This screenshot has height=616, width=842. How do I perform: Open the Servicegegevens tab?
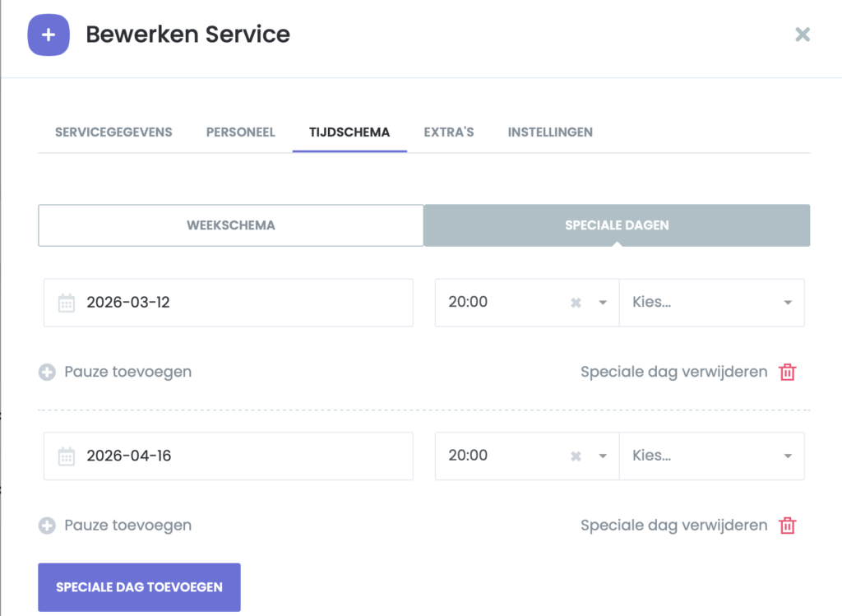pyautogui.click(x=113, y=132)
